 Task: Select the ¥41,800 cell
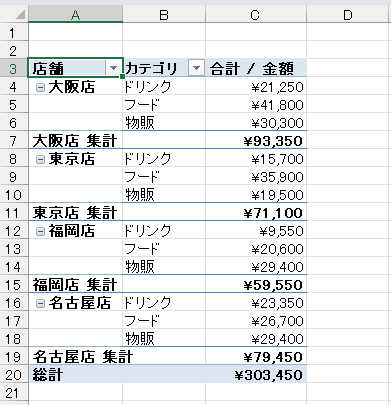pos(256,105)
